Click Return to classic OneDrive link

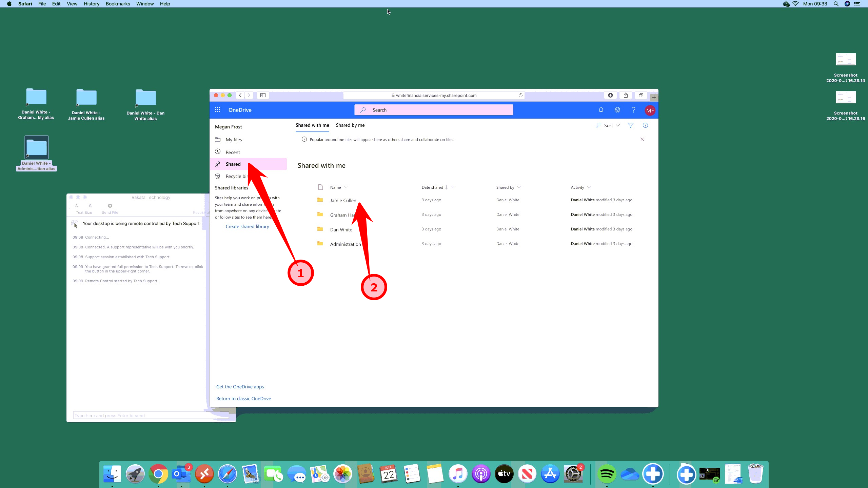click(243, 399)
